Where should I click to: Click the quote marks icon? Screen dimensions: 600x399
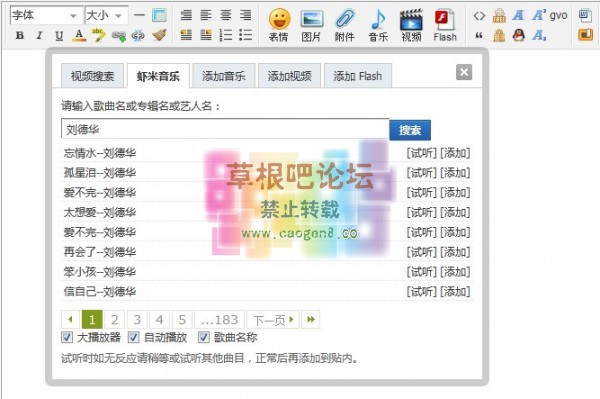click(479, 36)
